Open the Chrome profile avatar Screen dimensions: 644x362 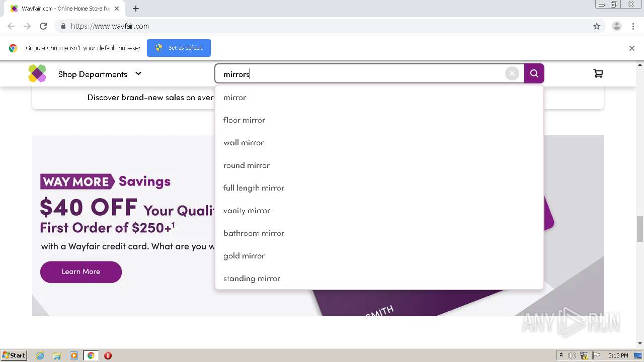pos(617,26)
